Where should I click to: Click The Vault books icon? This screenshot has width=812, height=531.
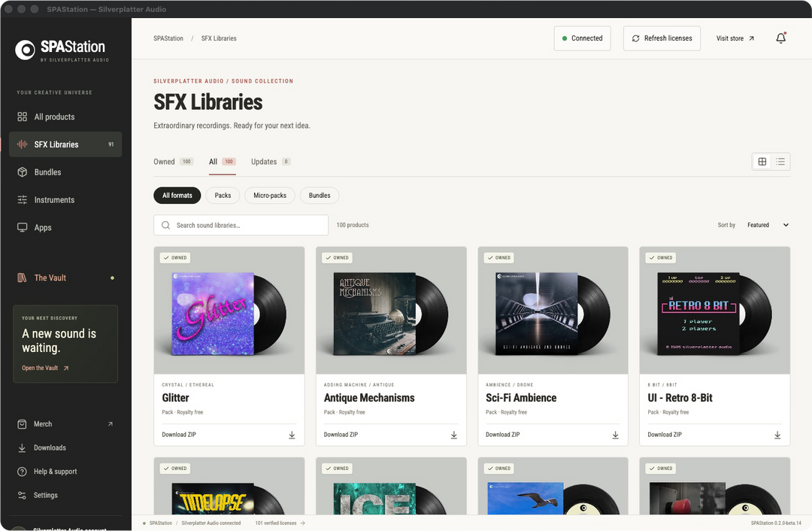(23, 278)
